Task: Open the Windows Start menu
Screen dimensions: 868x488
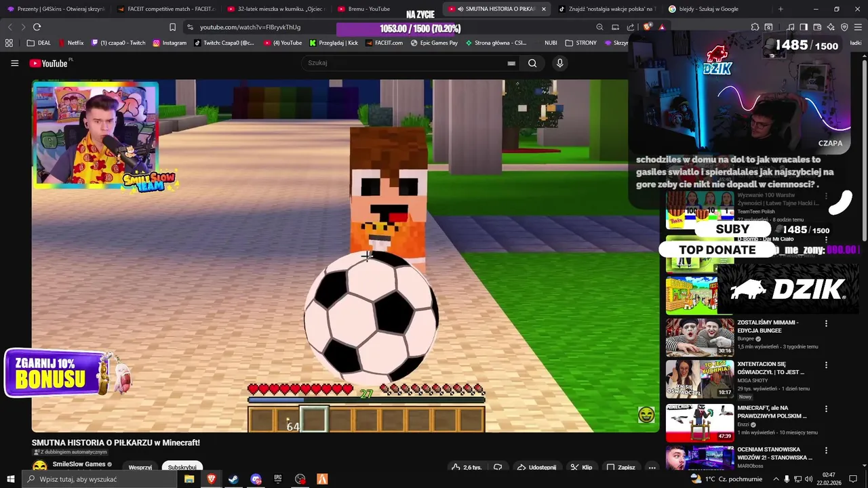Action: pyautogui.click(x=10, y=479)
